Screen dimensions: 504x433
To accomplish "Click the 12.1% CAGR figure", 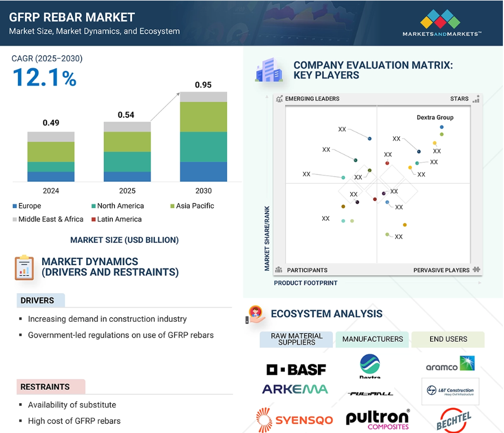I will tap(45, 78).
